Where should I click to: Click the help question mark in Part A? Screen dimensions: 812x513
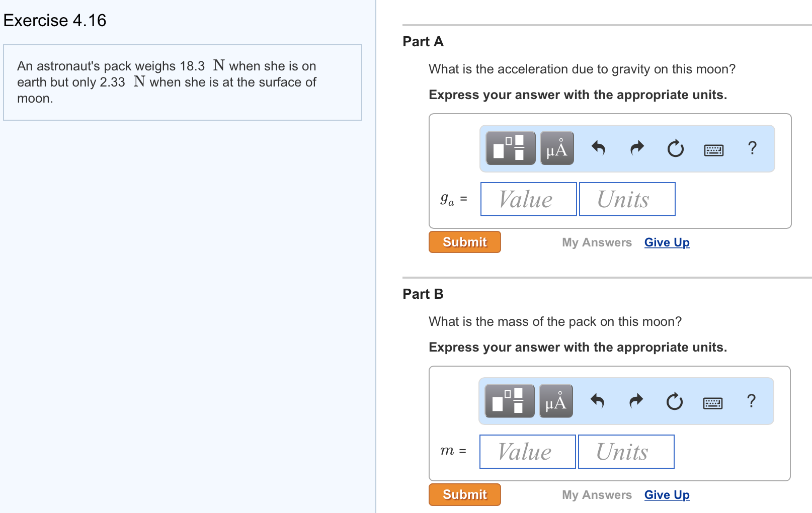[753, 148]
